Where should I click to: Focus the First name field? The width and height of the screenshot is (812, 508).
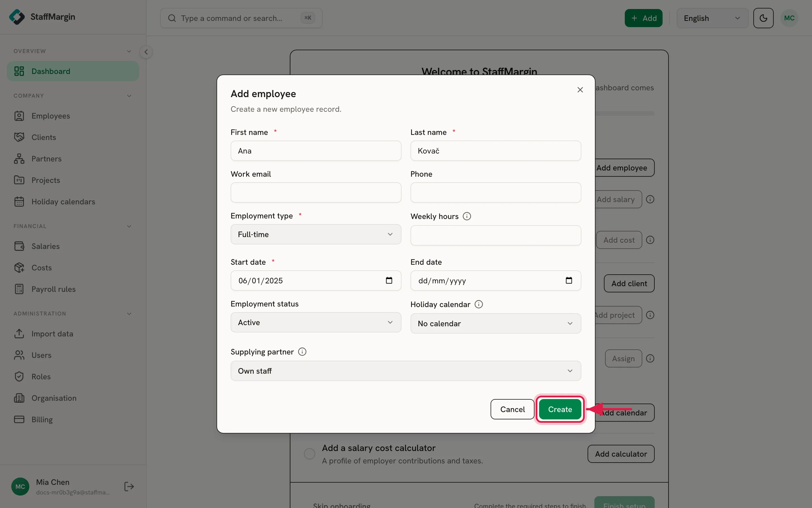pos(316,151)
